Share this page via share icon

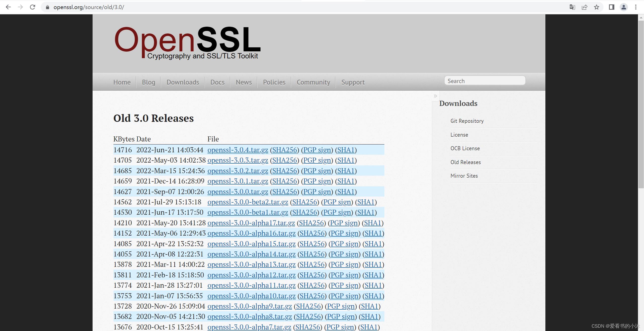coord(584,7)
